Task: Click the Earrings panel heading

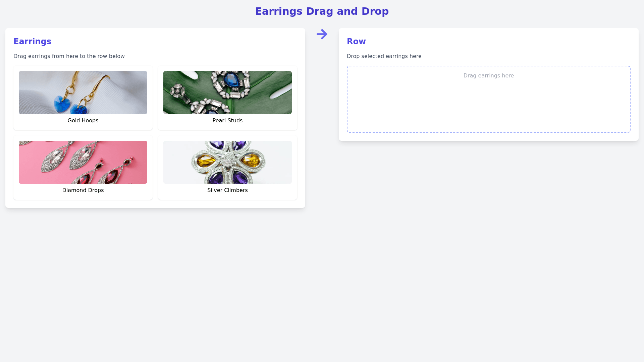Action: click(x=32, y=42)
